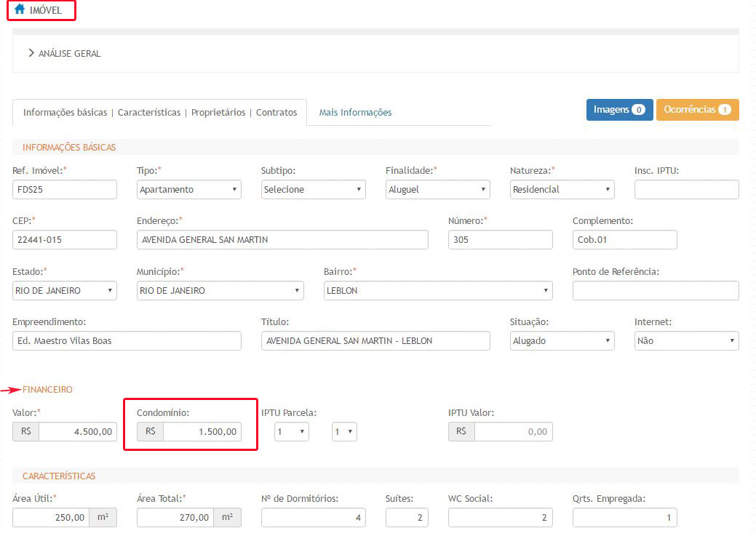
Task: Open the Imagens button
Action: coord(619,110)
